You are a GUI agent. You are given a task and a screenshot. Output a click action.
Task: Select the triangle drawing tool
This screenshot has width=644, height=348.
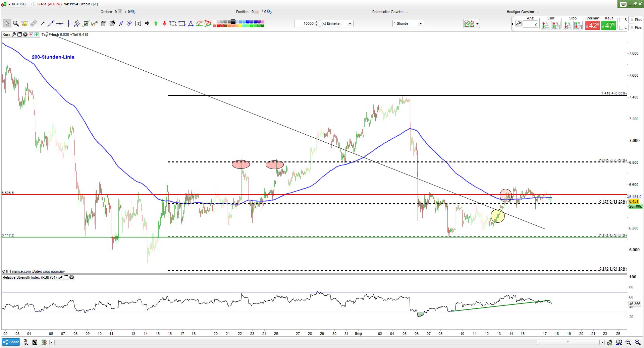pyautogui.click(x=191, y=23)
